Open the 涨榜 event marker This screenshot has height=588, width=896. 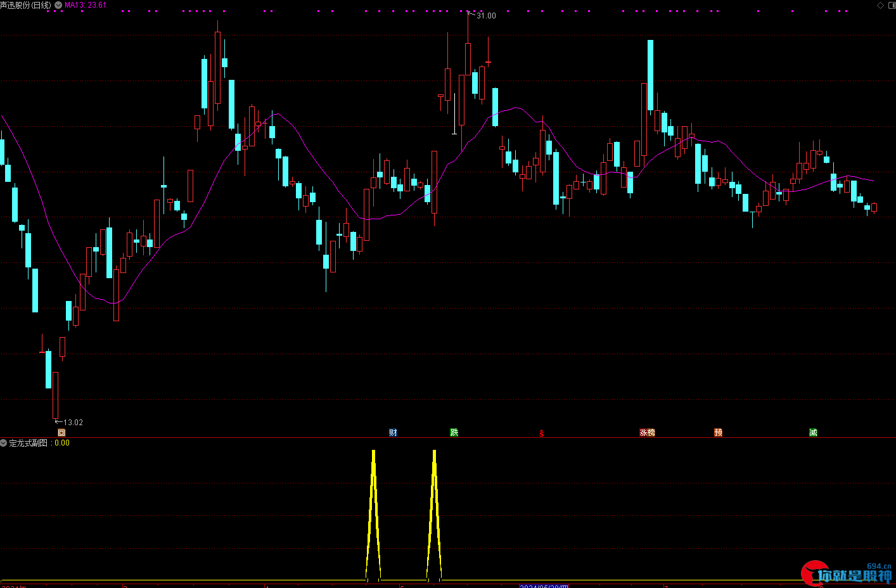(647, 433)
